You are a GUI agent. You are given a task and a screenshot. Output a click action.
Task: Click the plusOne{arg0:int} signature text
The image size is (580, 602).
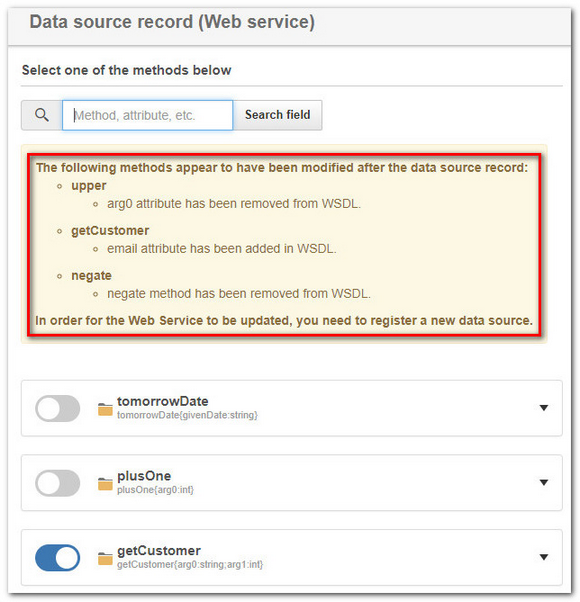point(155,490)
